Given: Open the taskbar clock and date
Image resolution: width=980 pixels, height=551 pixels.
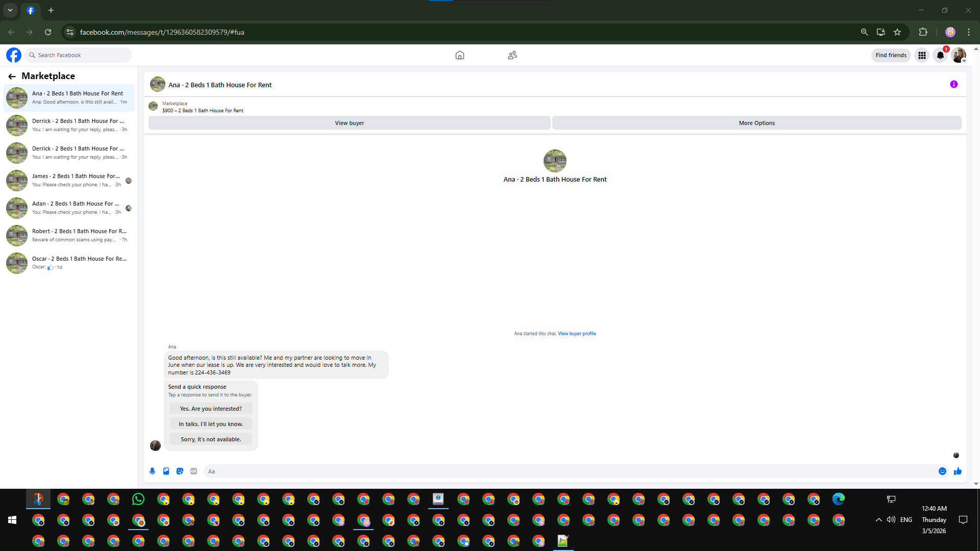Looking at the screenshot, I should (934, 520).
